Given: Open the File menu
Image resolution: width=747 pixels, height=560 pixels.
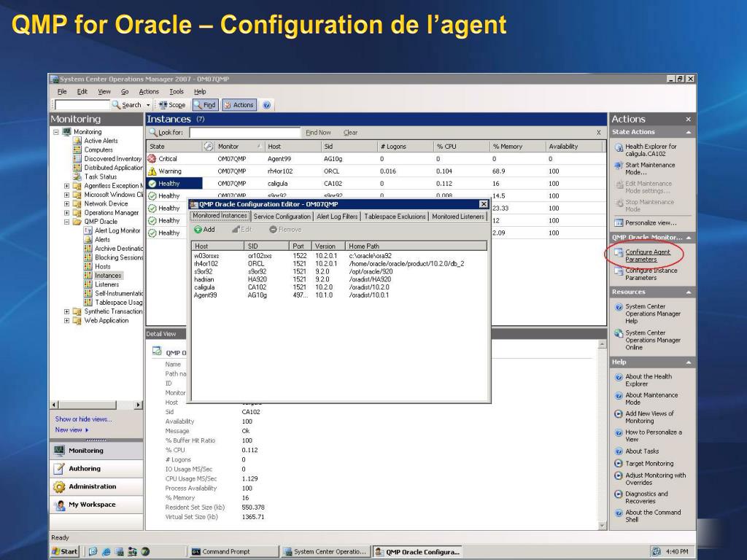Looking at the screenshot, I should click(x=62, y=91).
